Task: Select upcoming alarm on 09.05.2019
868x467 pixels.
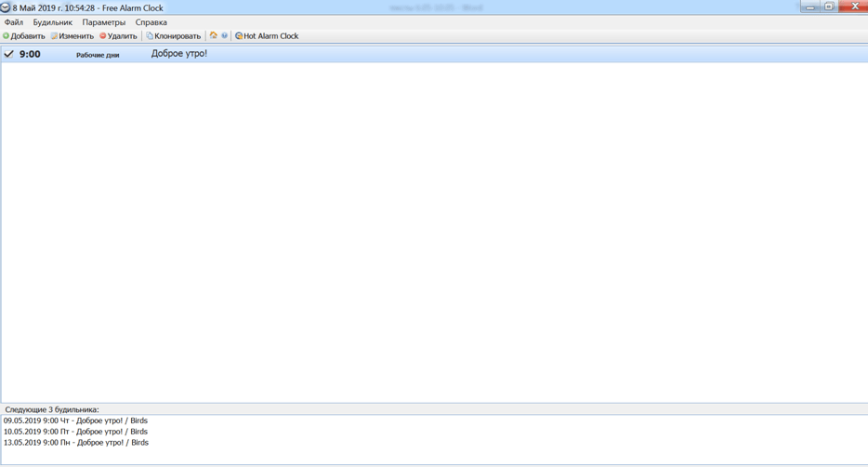Action: click(x=75, y=420)
